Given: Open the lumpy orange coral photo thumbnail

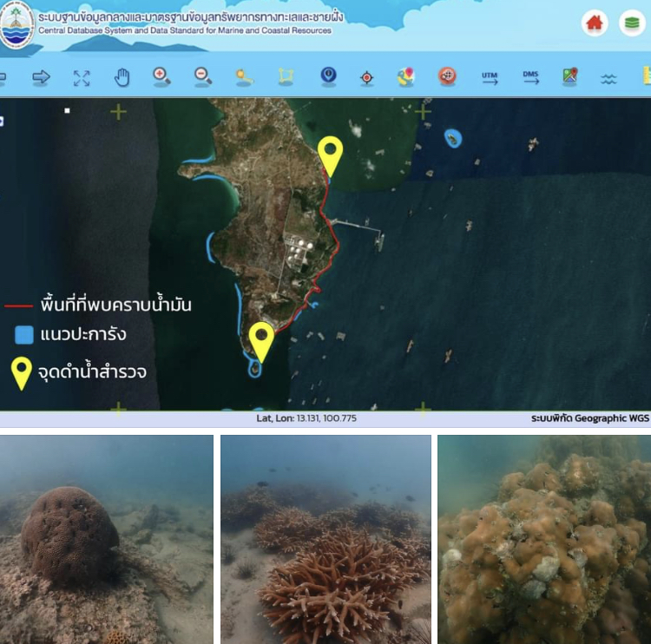Looking at the screenshot, I should (544, 539).
